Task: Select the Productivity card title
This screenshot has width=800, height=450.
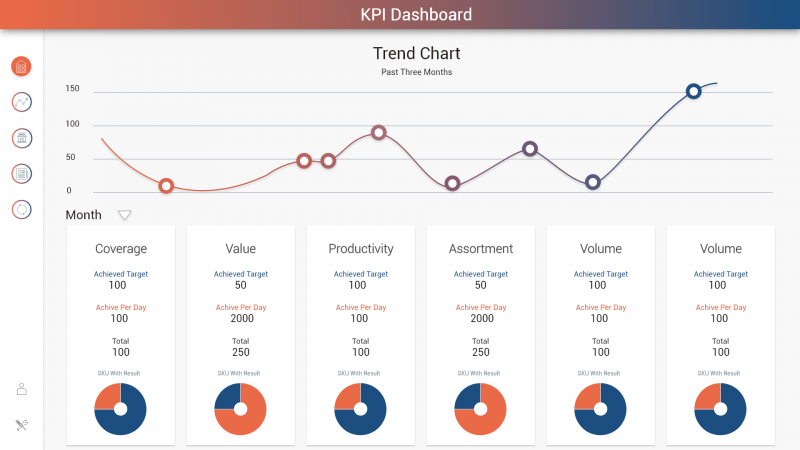Action: click(360, 249)
